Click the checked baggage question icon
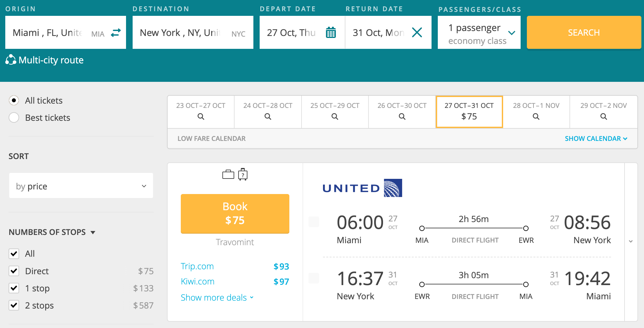 243,174
